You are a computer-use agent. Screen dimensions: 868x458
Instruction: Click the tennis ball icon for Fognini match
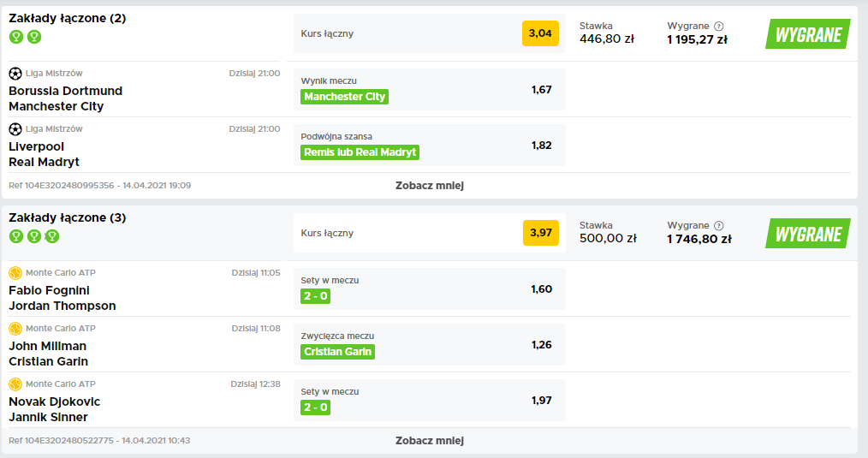pos(15,272)
